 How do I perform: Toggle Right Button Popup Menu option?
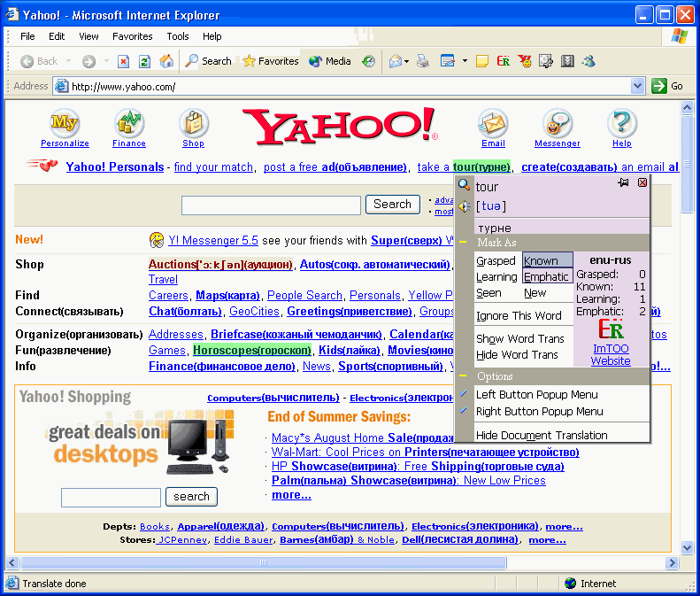tap(539, 412)
